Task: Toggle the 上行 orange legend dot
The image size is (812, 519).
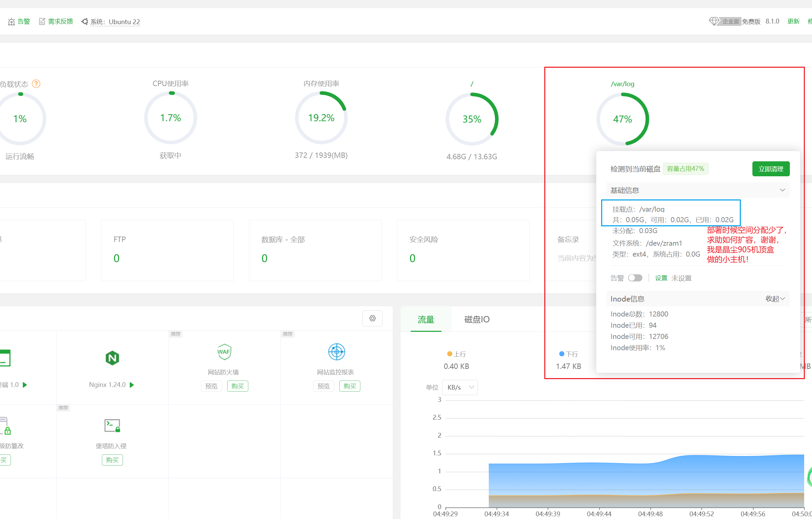Action: [x=449, y=354]
